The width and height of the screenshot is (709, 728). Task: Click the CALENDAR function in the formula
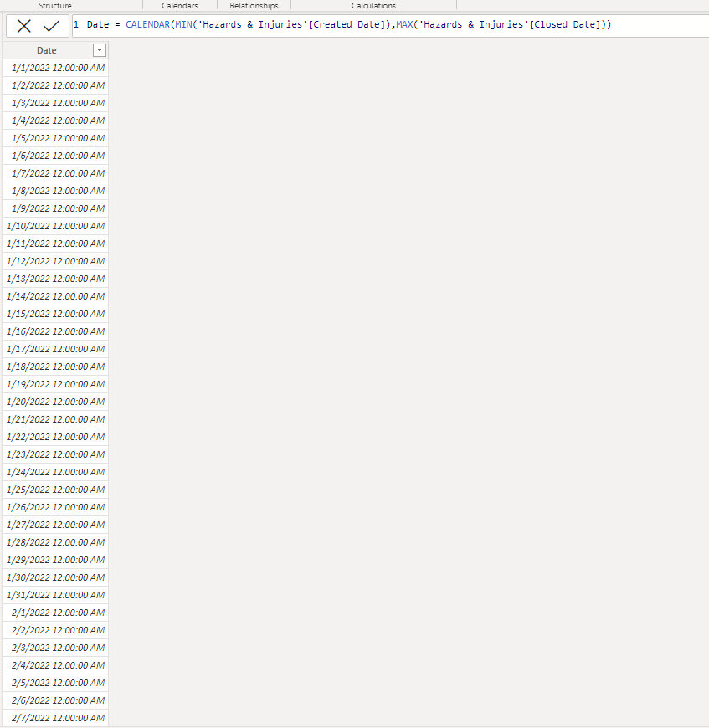tap(147, 24)
